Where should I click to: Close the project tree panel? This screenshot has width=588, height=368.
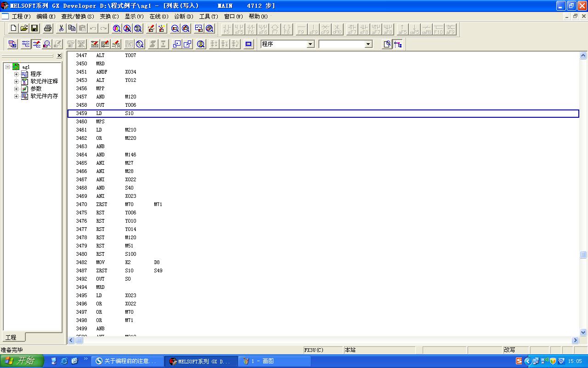coord(59,56)
